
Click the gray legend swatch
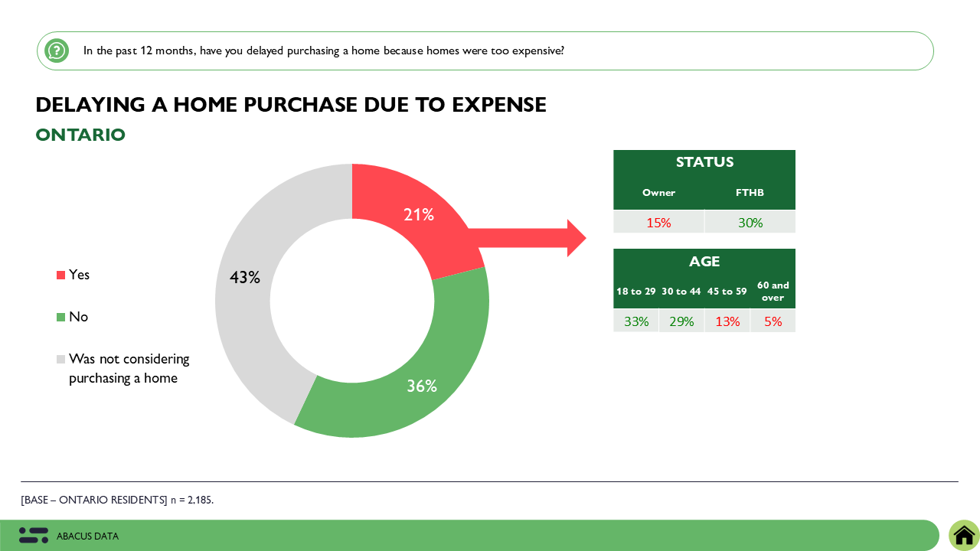61,359
